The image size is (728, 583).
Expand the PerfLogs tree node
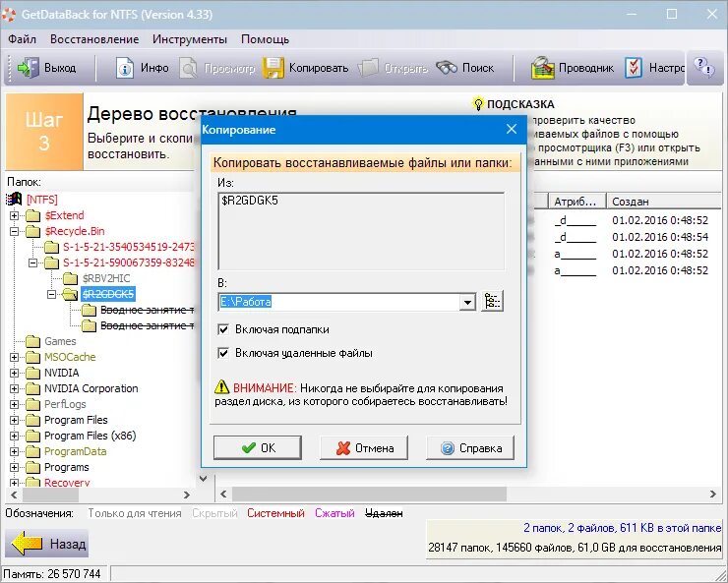pos(15,404)
